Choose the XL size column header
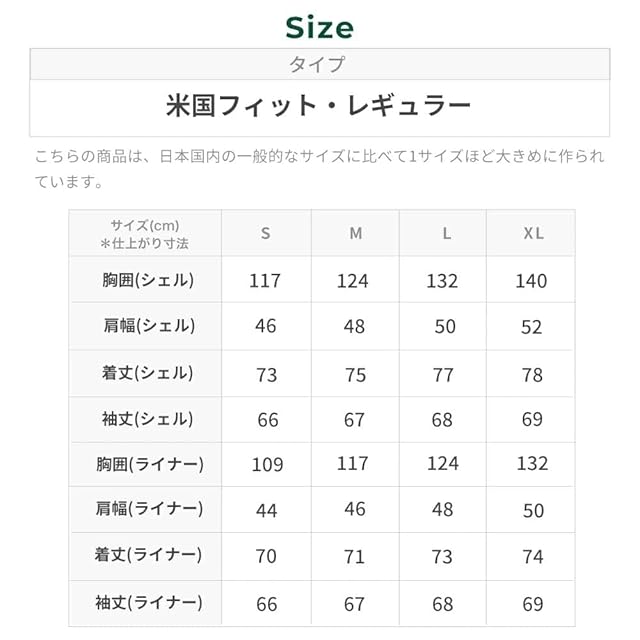The width and height of the screenshot is (640, 640). [533, 233]
